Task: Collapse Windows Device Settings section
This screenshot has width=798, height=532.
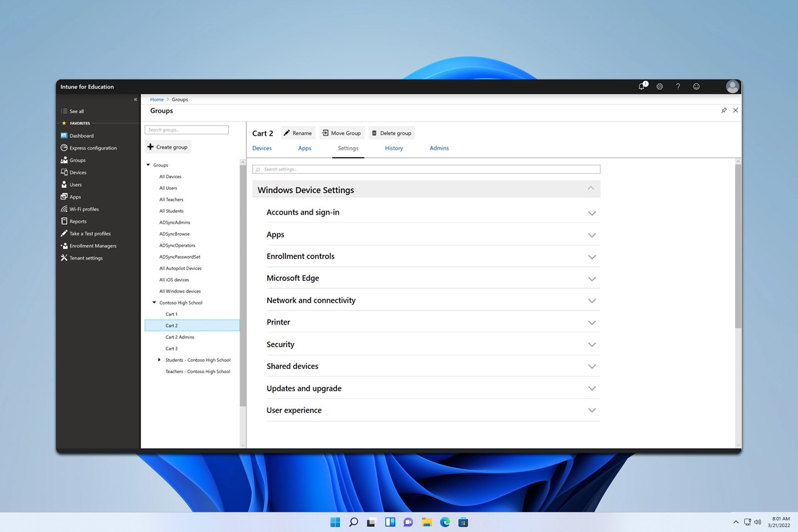Action: tap(591, 188)
